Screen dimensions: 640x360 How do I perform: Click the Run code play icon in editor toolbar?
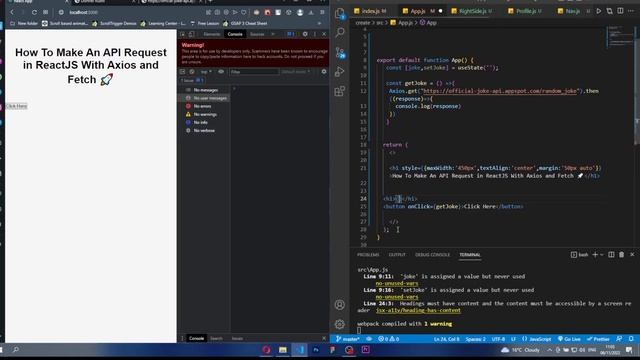[599, 11]
